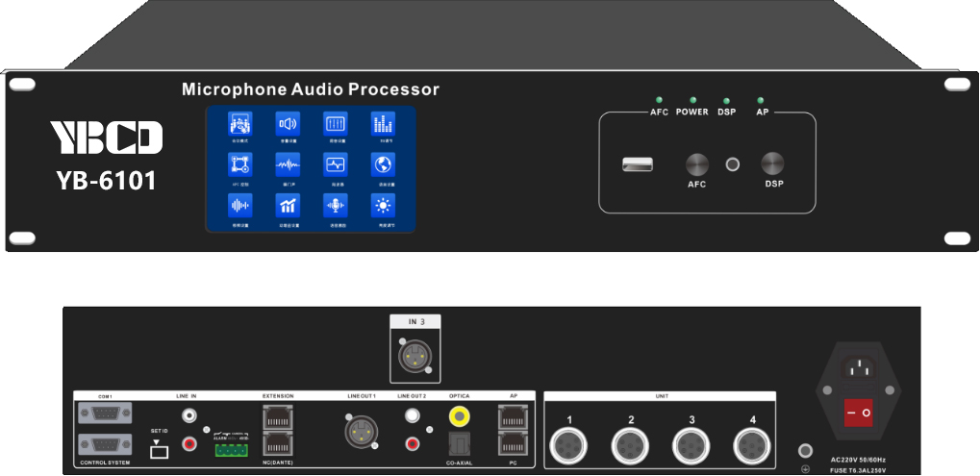The width and height of the screenshot is (980, 476).
Task: Click the NC(DANTE) RJ45 port
Action: tap(278, 444)
